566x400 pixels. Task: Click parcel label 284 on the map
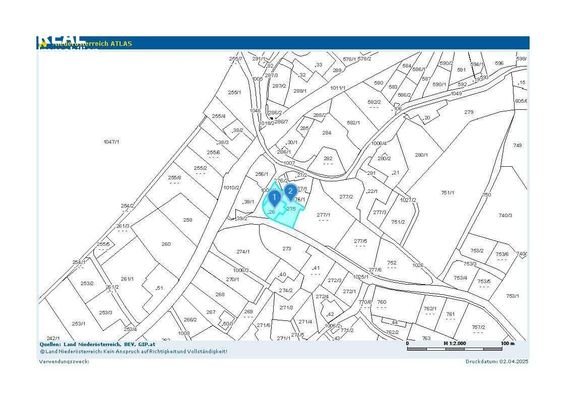point(326,133)
